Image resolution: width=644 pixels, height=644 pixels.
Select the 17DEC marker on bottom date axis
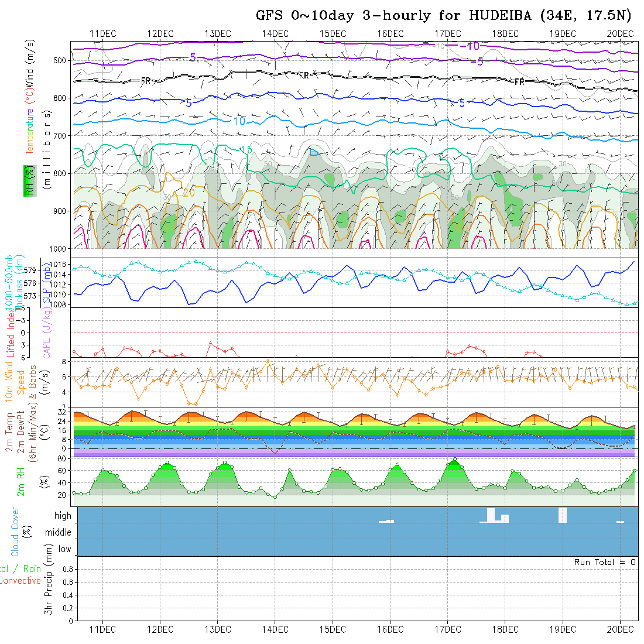(447, 629)
